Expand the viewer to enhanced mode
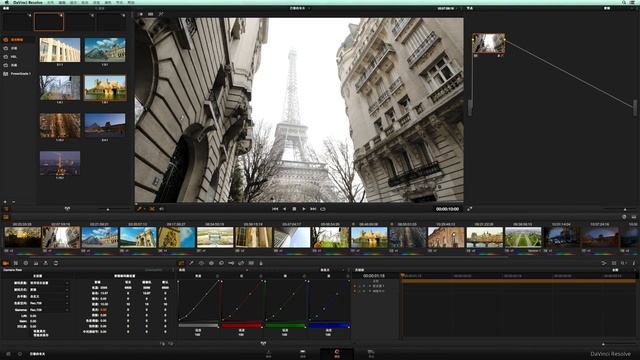640x360 pixels. (x=469, y=209)
